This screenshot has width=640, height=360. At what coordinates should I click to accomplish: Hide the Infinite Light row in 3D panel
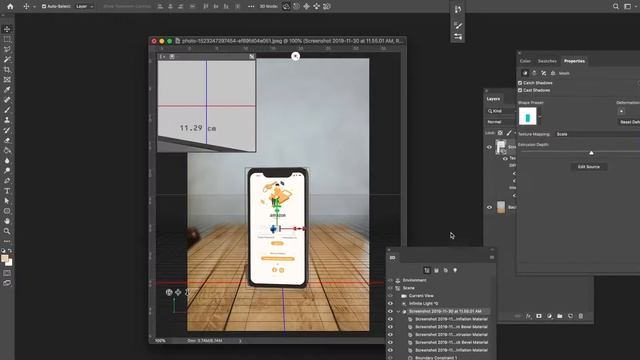click(x=391, y=304)
